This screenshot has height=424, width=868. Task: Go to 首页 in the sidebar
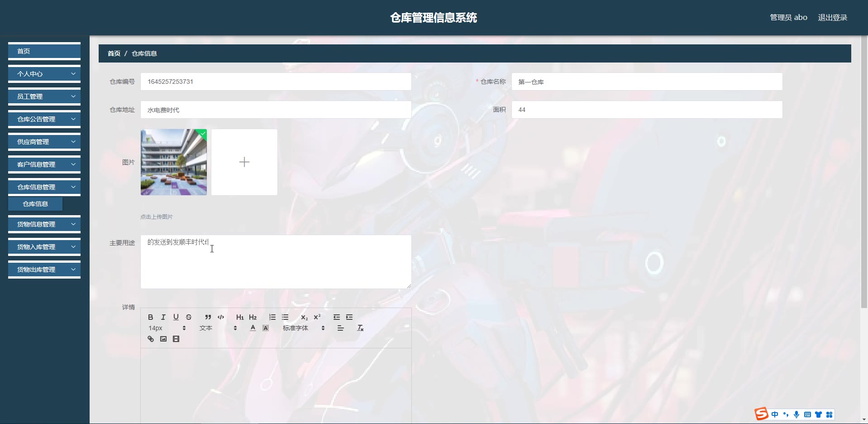click(x=44, y=51)
